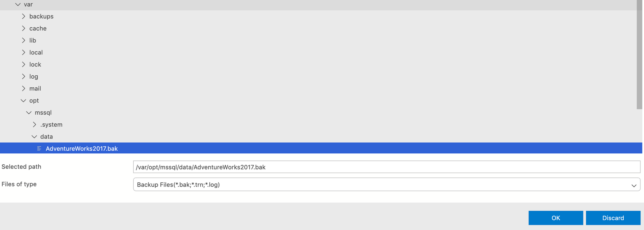The height and width of the screenshot is (230, 644).
Task: Expand the backups folder chevron
Action: (24, 16)
